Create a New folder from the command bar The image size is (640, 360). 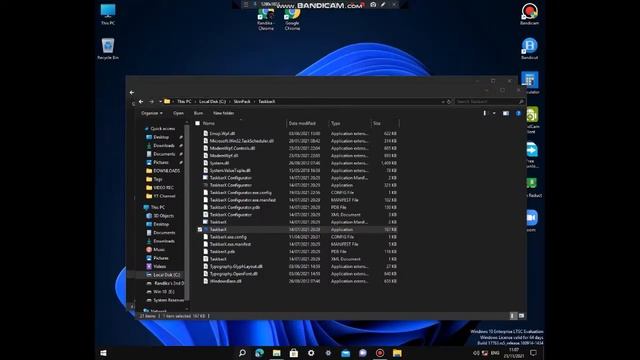coord(223,113)
